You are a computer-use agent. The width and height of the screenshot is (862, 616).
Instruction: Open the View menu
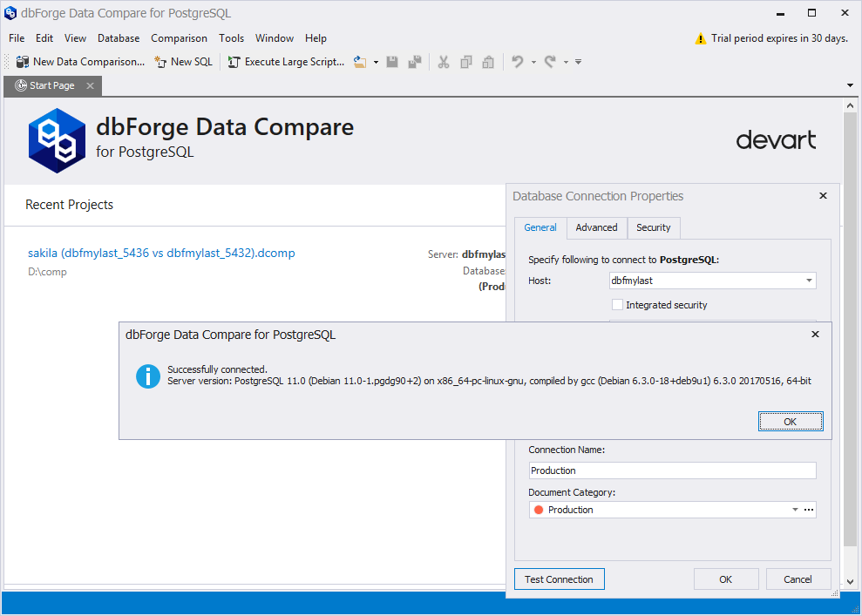click(x=75, y=38)
